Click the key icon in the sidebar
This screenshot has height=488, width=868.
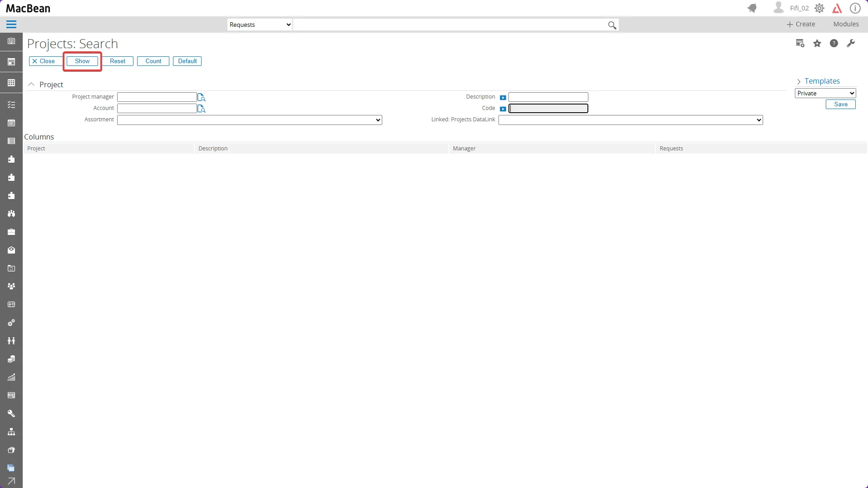point(11,413)
